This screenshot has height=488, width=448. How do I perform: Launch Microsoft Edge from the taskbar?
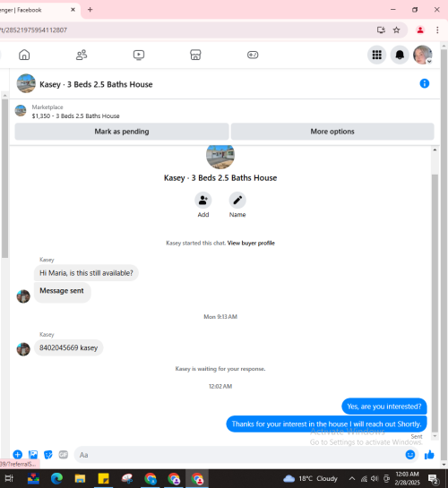(x=56, y=478)
